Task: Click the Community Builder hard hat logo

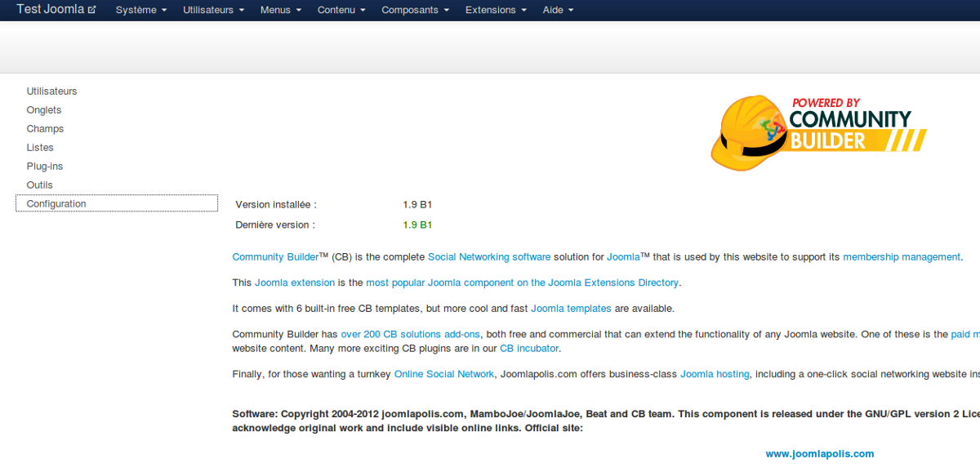Action: click(817, 131)
